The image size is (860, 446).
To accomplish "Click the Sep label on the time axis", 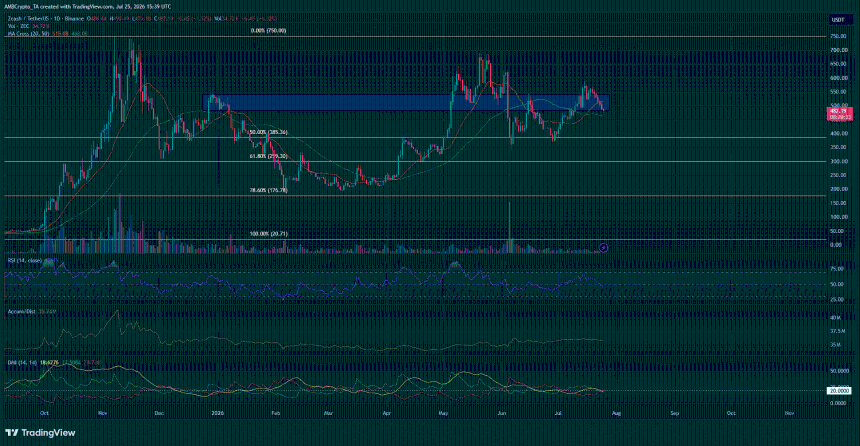I will pos(675,413).
